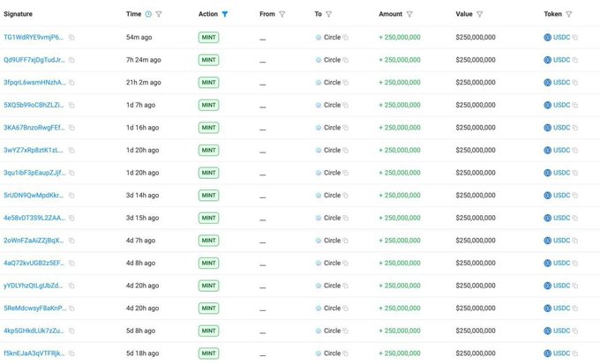Open USDC token in 4d 8h ago row
600x364 pixels.
[x=562, y=263]
